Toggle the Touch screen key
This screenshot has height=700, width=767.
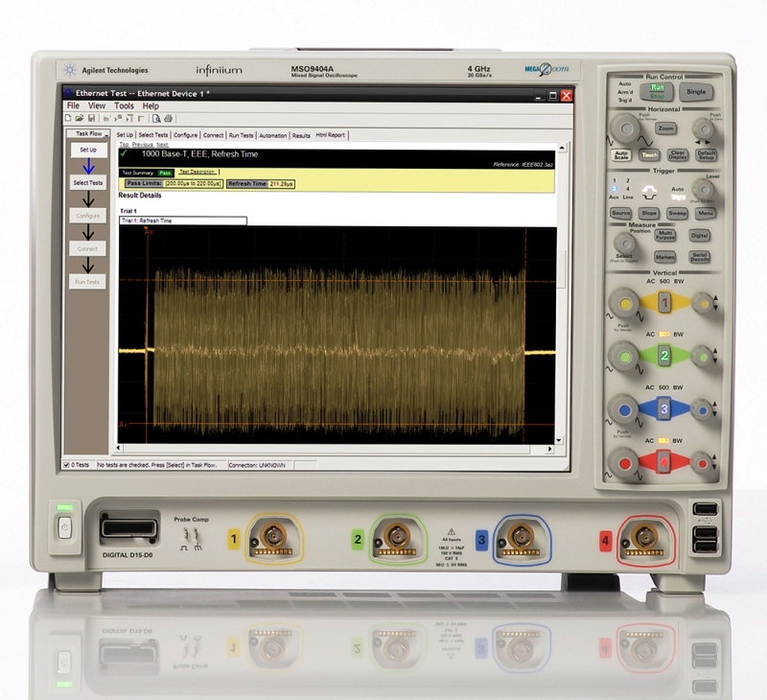point(650,155)
